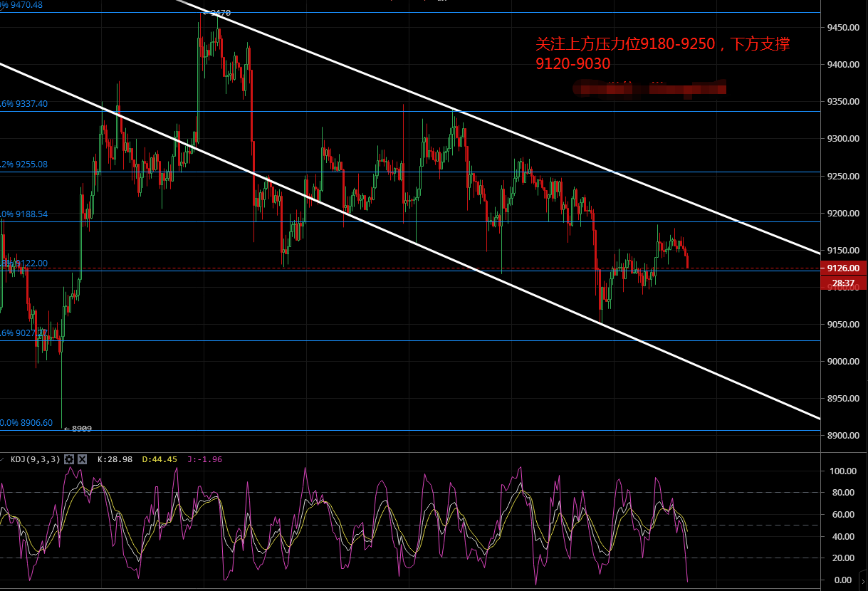The image size is (868, 591).
Task: Select the 8906.60 Fibonacci level label
Action: pos(28,423)
